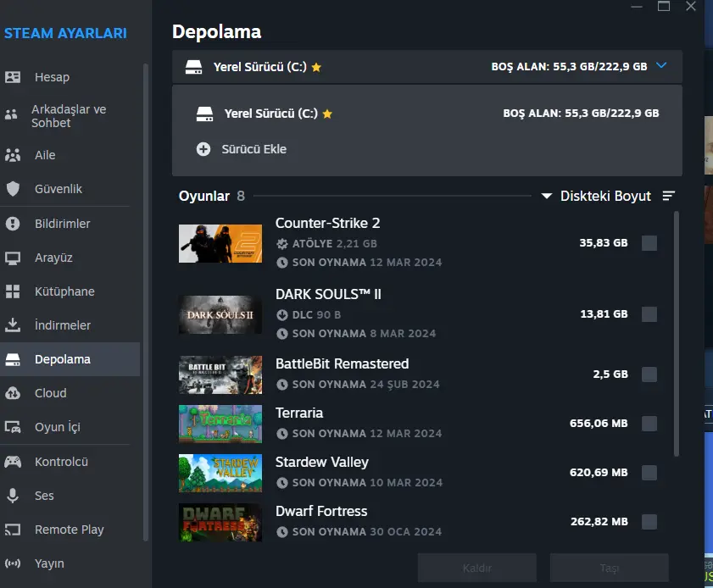This screenshot has height=588, width=713.
Task: Click the Stardew Valley thumbnail
Action: 220,473
